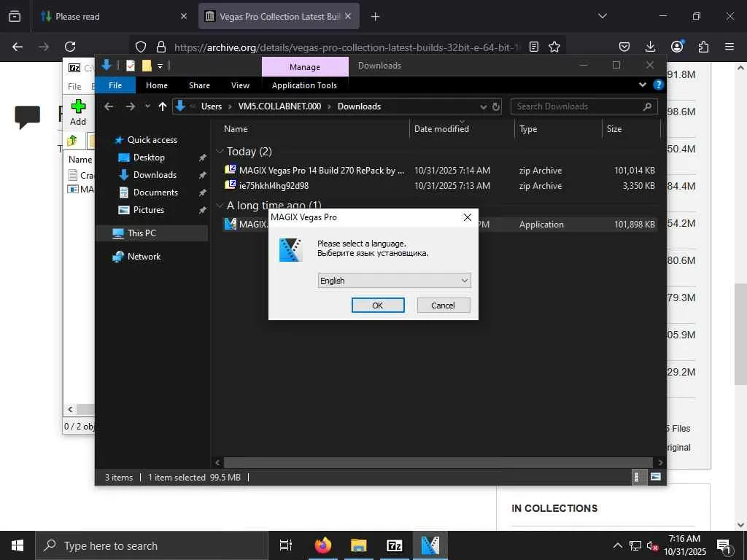The width and height of the screenshot is (747, 560).
Task: Open Quick access in navigation pane
Action: pos(152,139)
